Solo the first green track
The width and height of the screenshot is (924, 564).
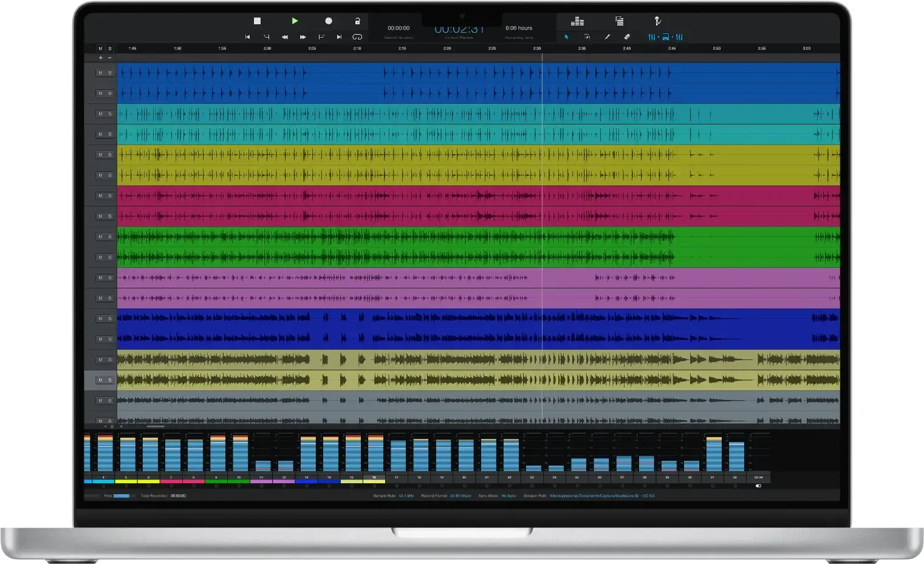[110, 237]
